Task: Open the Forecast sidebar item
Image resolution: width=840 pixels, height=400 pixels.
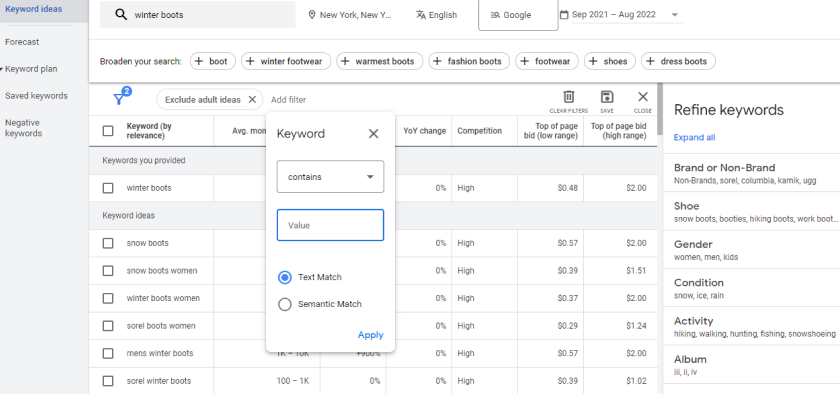Action: coord(22,42)
